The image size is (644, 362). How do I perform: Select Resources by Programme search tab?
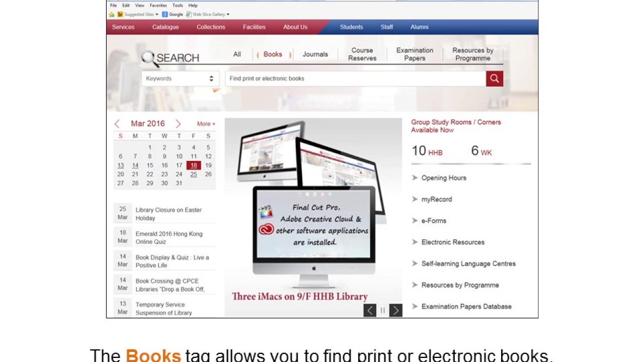coord(473,54)
